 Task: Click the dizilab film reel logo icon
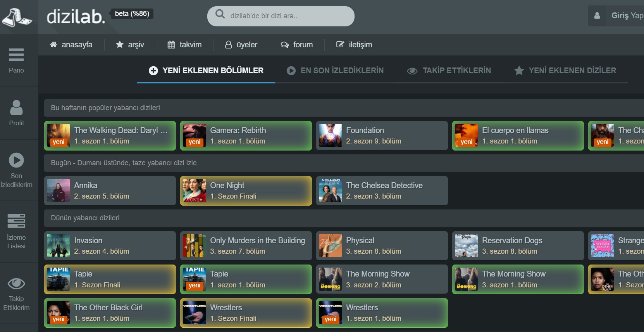pos(17,17)
